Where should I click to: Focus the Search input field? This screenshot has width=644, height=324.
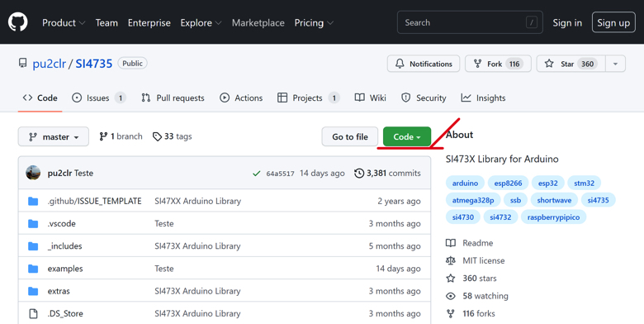tap(470, 22)
